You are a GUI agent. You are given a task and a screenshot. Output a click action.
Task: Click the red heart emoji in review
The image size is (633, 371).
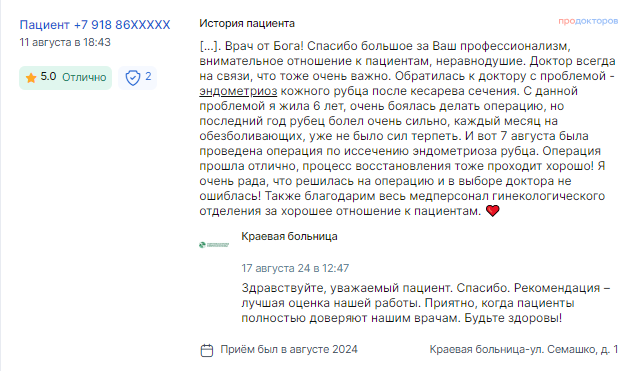coord(493,211)
